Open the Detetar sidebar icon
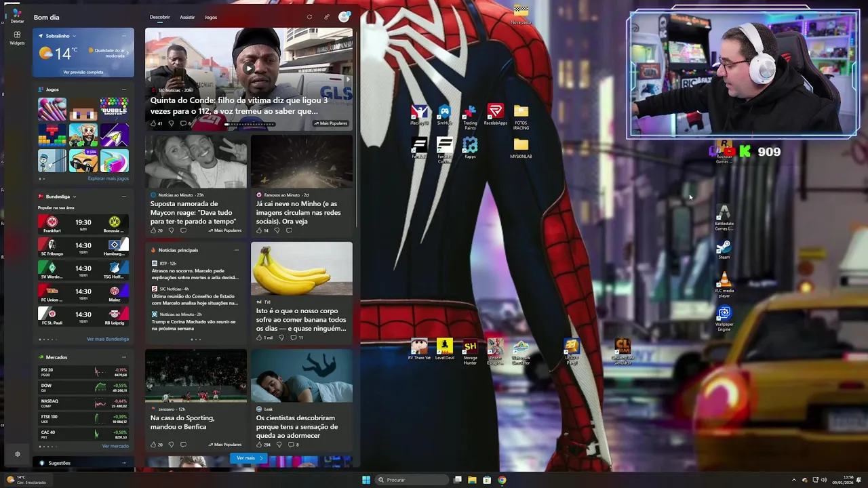Screen dimensions: 868x488 pyautogui.click(x=17, y=16)
